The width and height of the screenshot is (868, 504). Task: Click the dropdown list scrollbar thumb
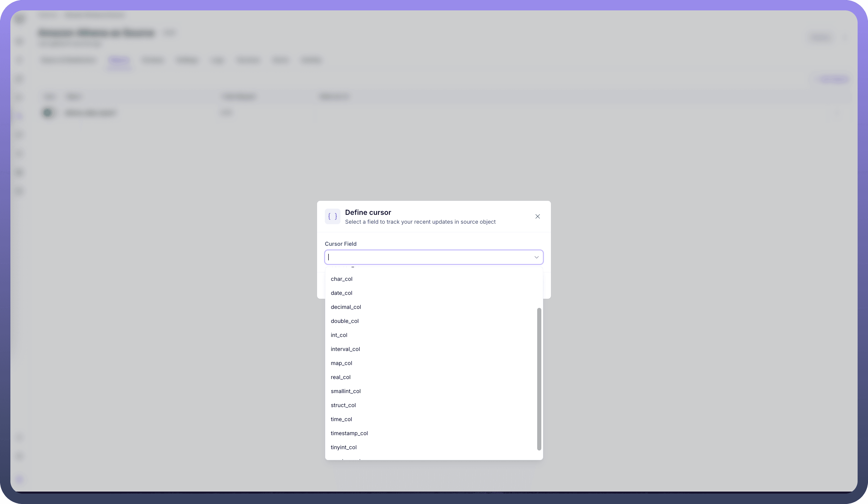(539, 379)
